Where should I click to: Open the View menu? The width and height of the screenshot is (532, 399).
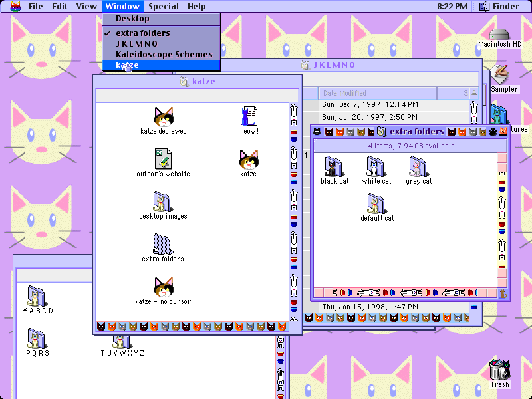86,6
